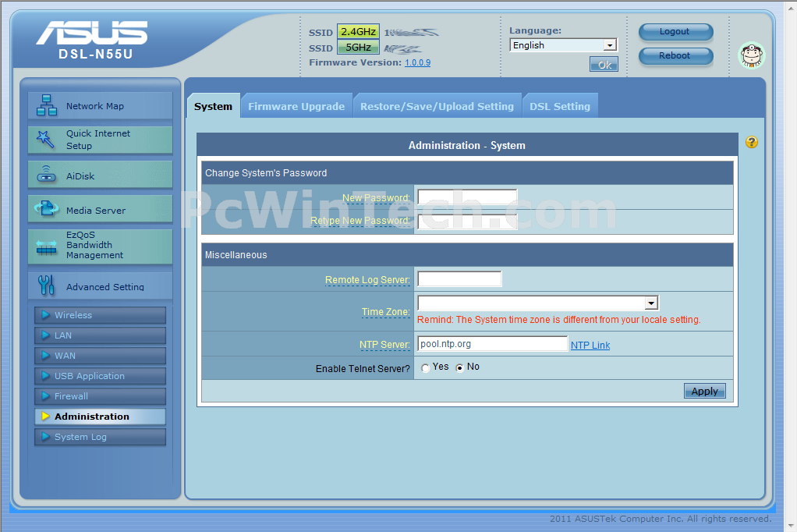Image resolution: width=797 pixels, height=532 pixels.
Task: Open the Firewall menu
Action: (100, 396)
